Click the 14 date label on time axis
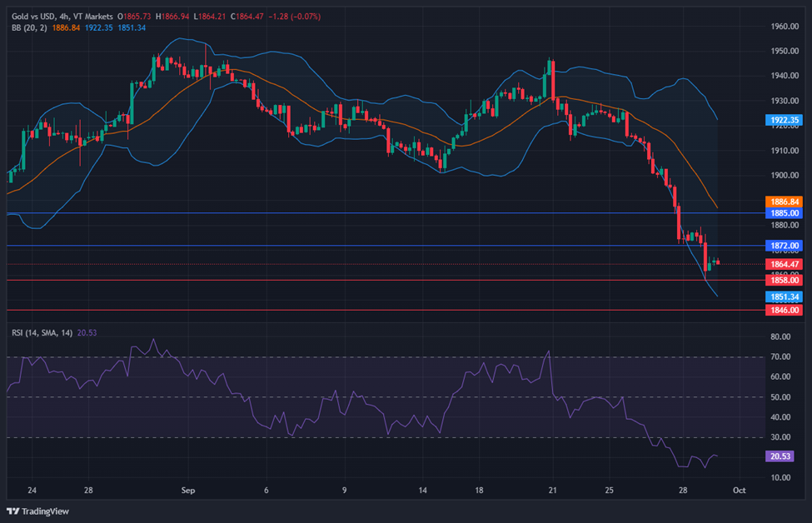The image size is (812, 523). (x=422, y=490)
